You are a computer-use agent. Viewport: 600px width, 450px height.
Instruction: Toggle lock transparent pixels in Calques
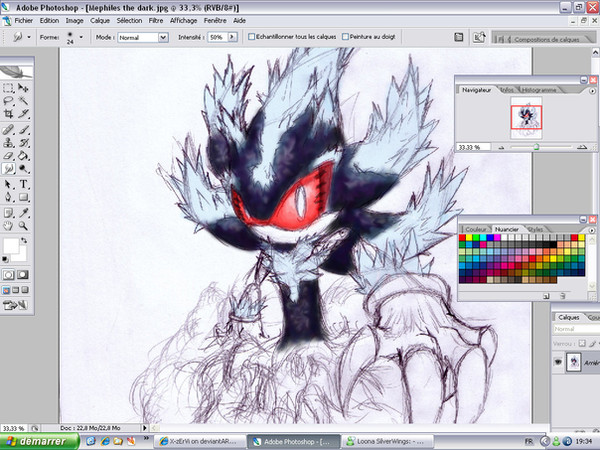pos(582,344)
